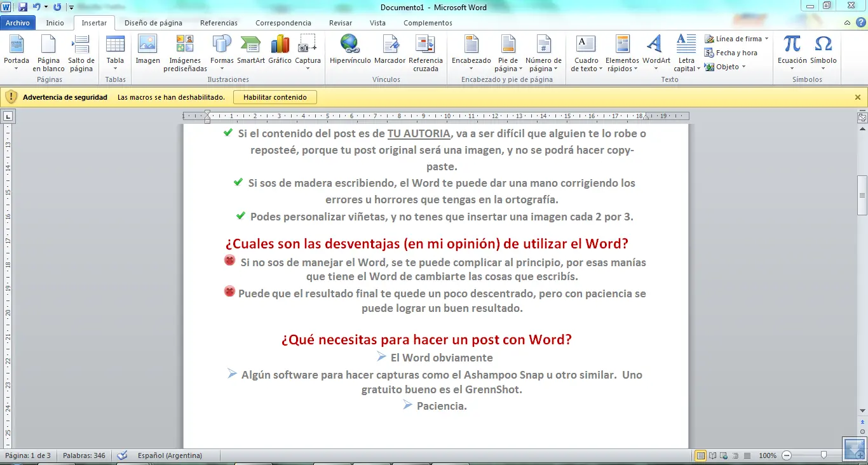868x465 pixels.
Task: Click the Undo arrow icon
Action: [36, 7]
